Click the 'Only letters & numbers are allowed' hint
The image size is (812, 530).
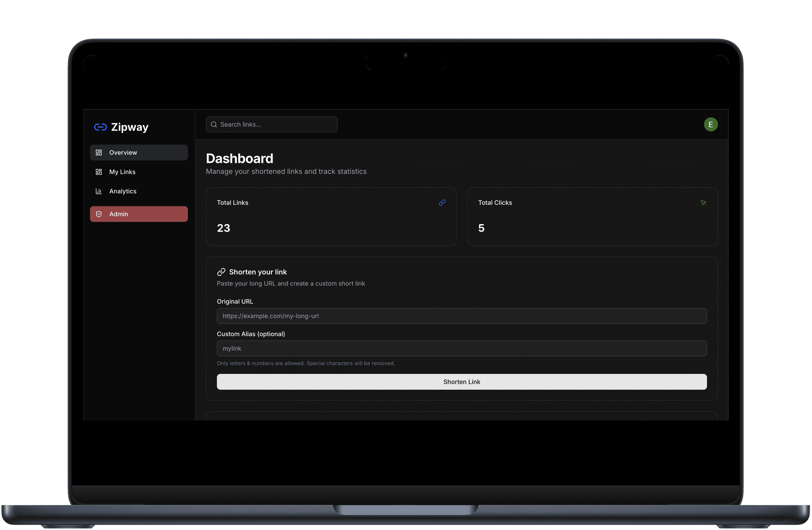(x=306, y=363)
